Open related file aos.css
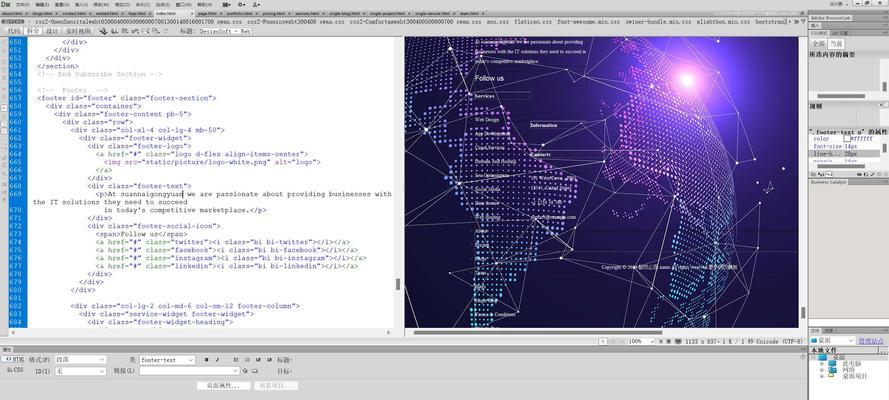Screen dimensions: 889x400 pos(497,22)
